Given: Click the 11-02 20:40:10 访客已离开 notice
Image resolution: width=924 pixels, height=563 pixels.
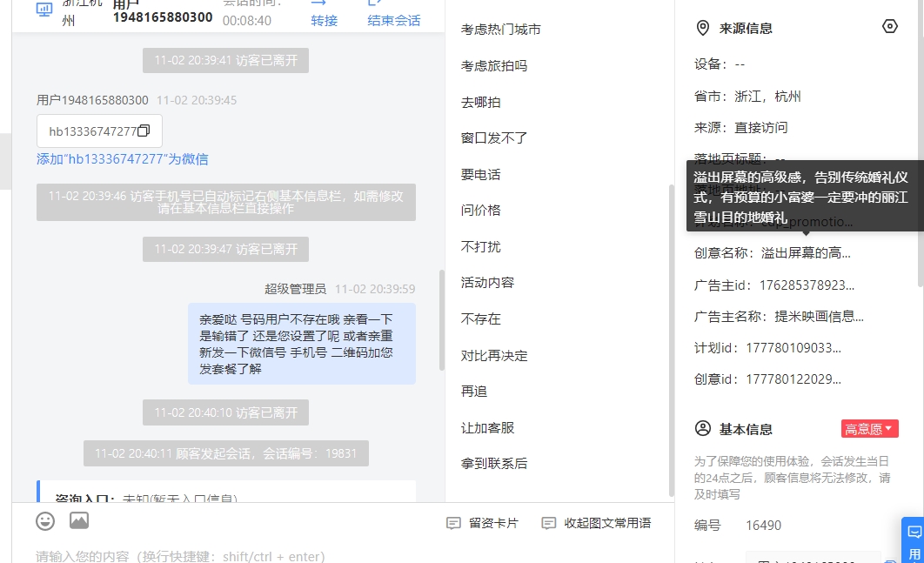Looking at the screenshot, I should pyautogui.click(x=225, y=412).
